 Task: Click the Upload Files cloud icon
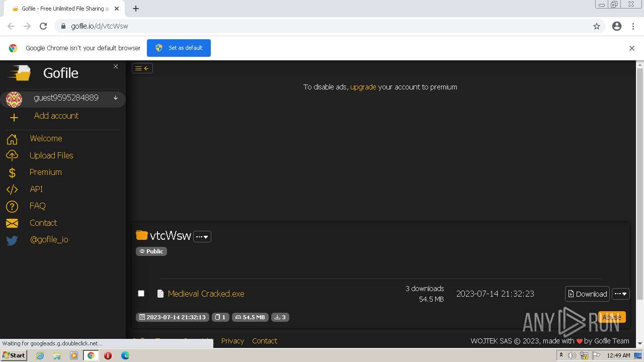(x=12, y=156)
